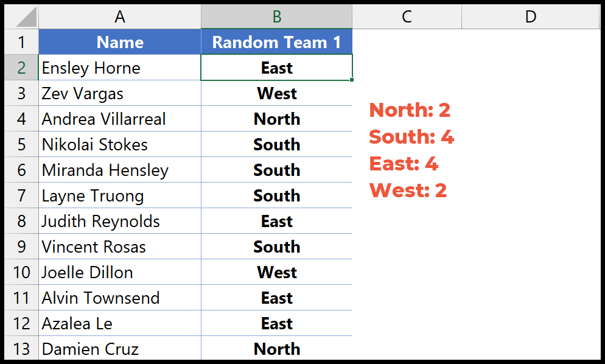
Task: Select the North cell beside Andrea Villarreal
Action: pos(276,119)
